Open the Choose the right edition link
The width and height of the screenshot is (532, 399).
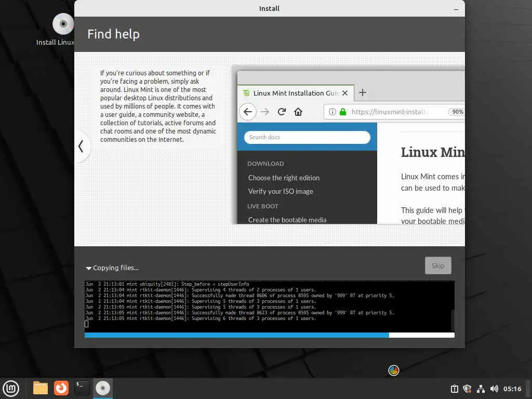284,178
